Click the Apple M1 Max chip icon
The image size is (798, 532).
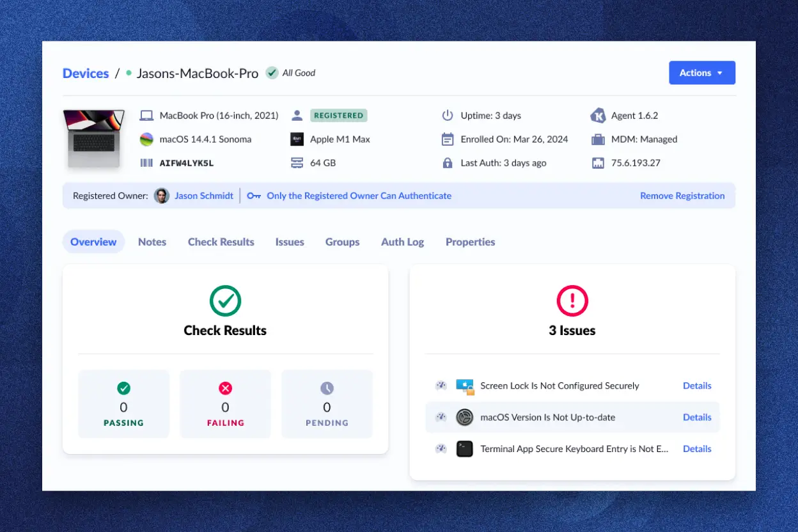pyautogui.click(x=297, y=139)
